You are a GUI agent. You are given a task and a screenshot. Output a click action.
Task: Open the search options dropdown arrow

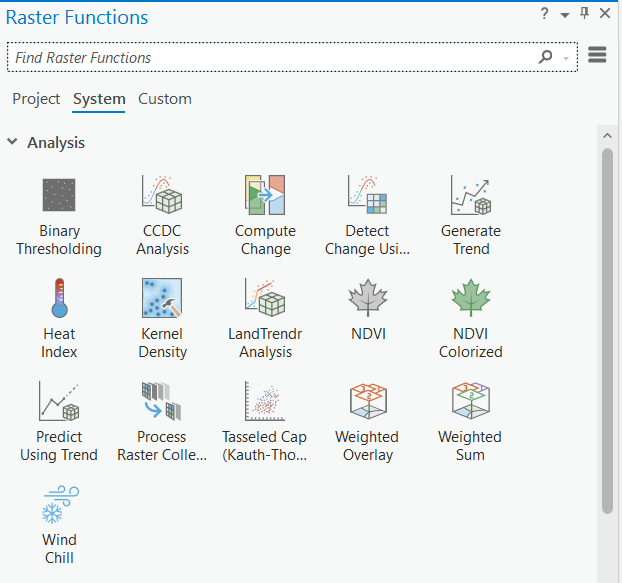pos(567,58)
